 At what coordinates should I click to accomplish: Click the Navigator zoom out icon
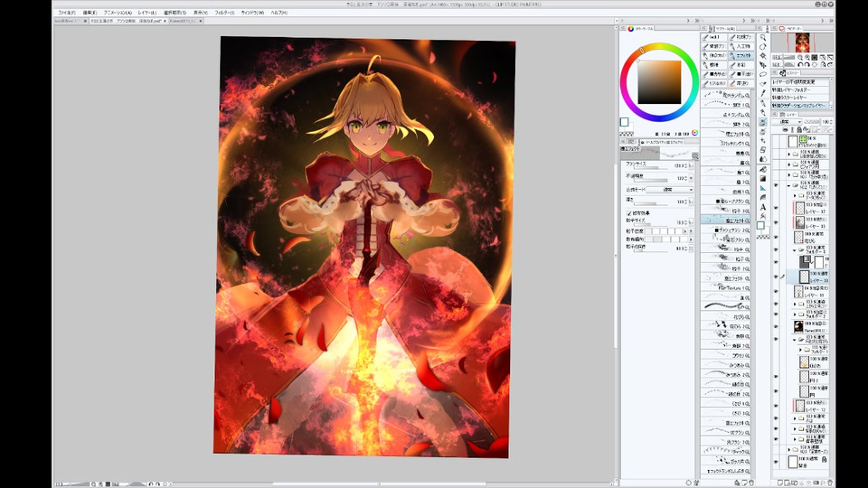(x=800, y=56)
